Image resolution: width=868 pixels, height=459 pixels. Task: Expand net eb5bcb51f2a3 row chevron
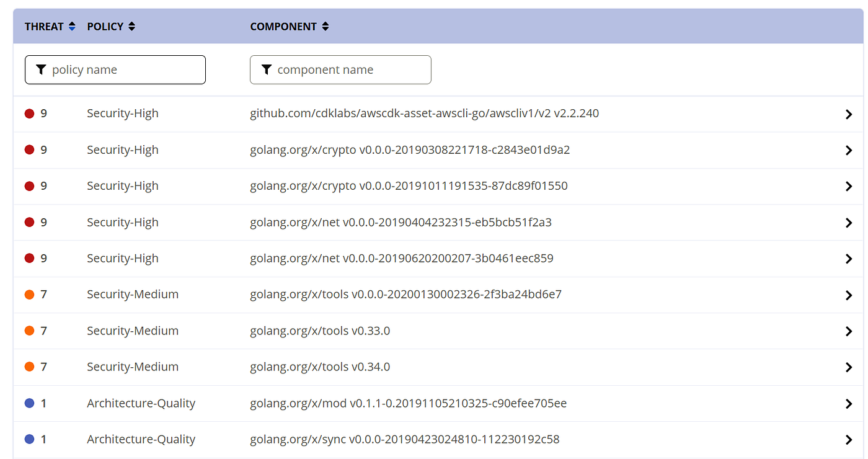pyautogui.click(x=849, y=223)
